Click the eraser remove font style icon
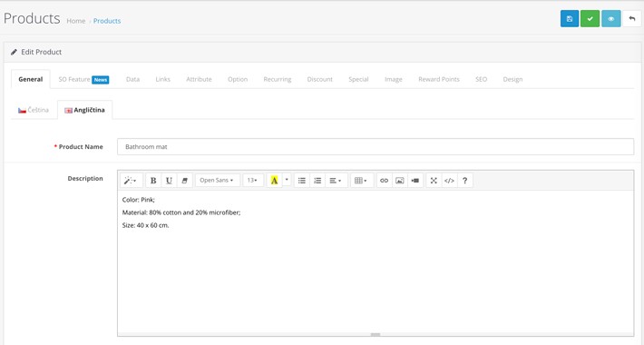644x345 pixels. pos(184,180)
